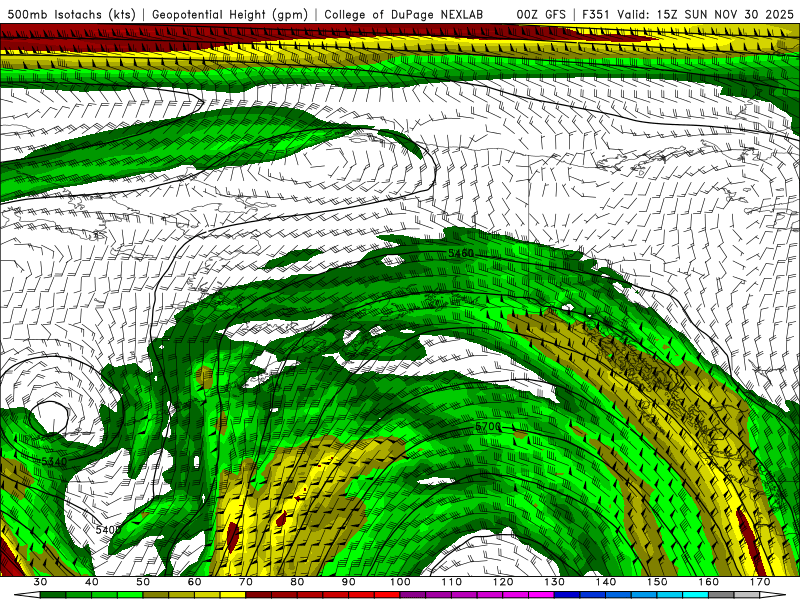Viewport: 800px width, 600px height.
Task: Click the 5340 height contour label
Action: point(54,461)
